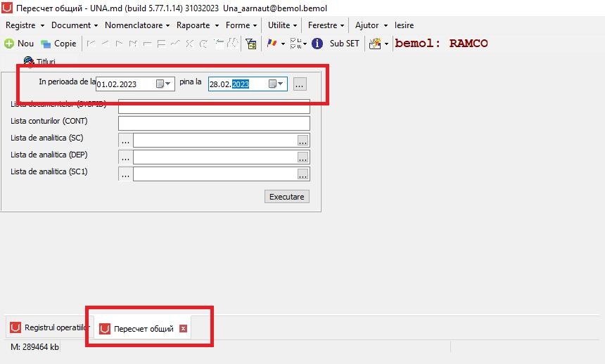This screenshot has width=605, height=364.
Task: Click the Lista conturilor (CONT) input field
Action: (x=214, y=124)
